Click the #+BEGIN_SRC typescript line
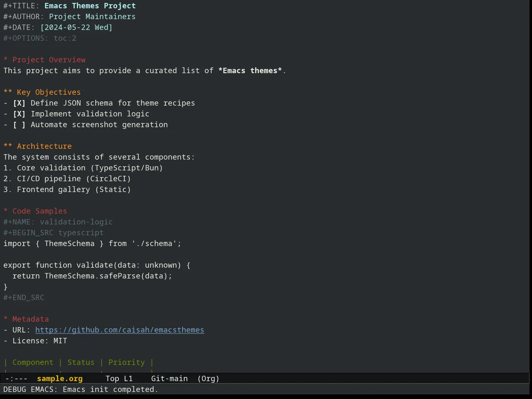The height and width of the screenshot is (399, 532). 54,233
